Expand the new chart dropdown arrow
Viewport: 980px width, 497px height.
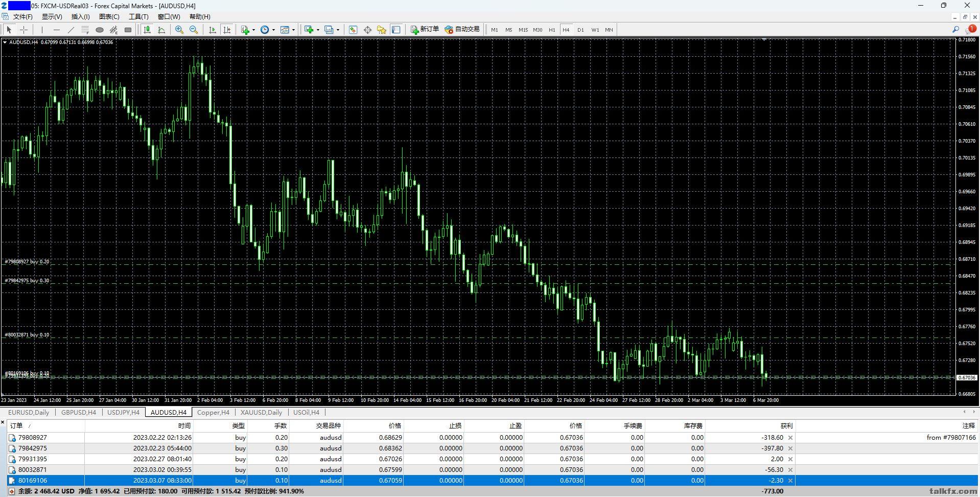coord(318,30)
